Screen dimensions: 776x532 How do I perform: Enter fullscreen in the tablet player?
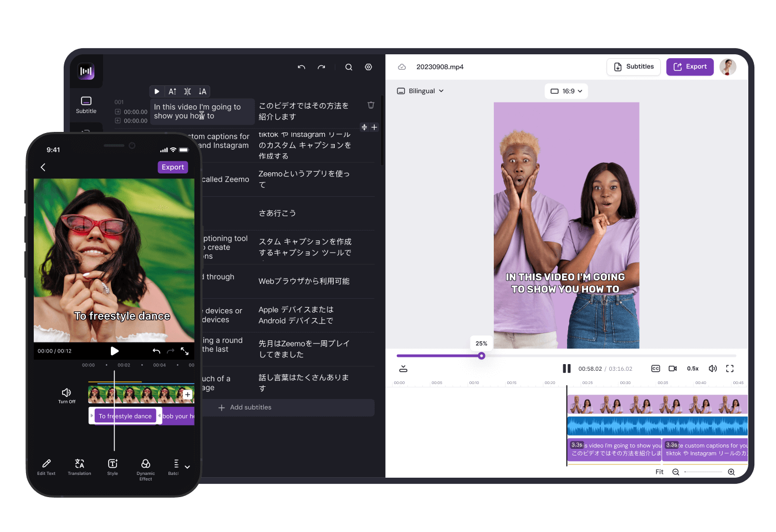point(730,369)
